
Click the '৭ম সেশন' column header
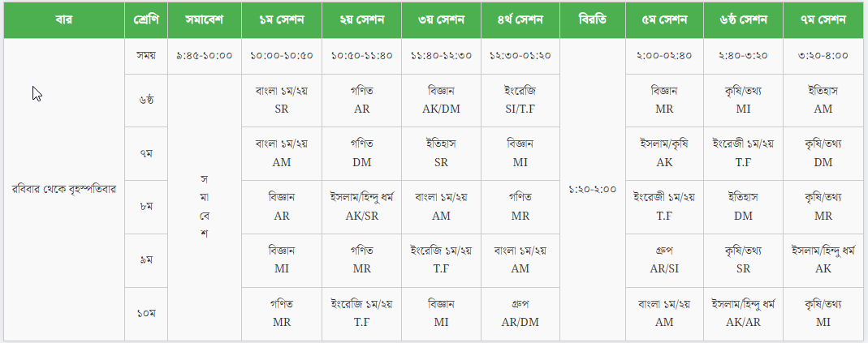click(824, 19)
